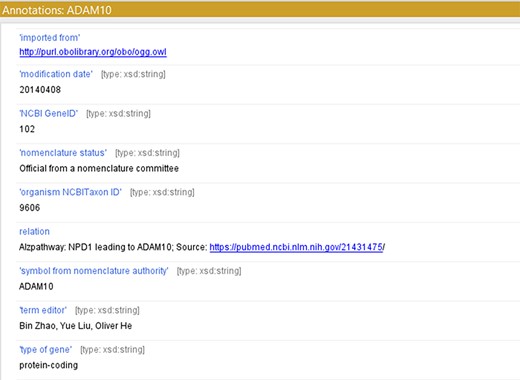The width and height of the screenshot is (520, 380).
Task: Open the purl.obolibrary.org ogg.owl link
Action: pos(93,52)
